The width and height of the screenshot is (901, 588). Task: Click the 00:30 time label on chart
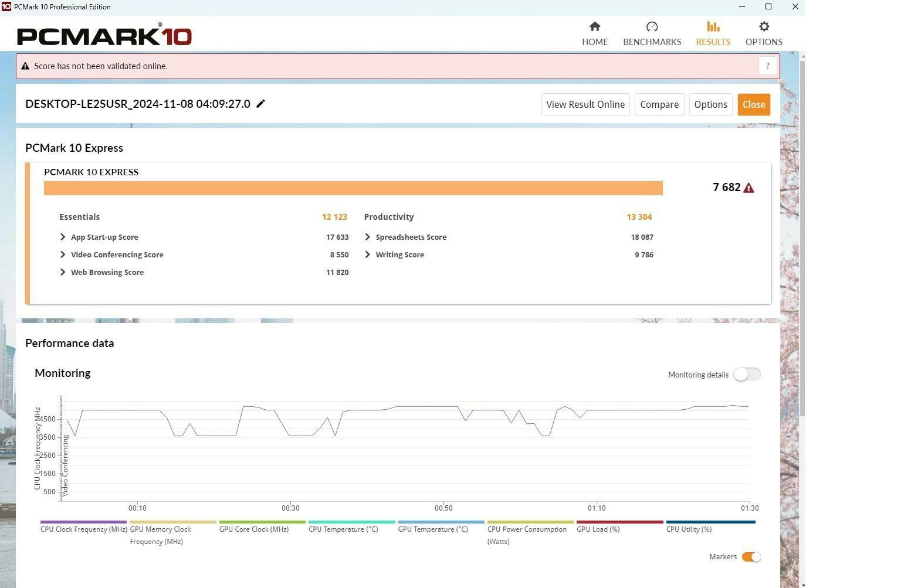[x=290, y=508]
